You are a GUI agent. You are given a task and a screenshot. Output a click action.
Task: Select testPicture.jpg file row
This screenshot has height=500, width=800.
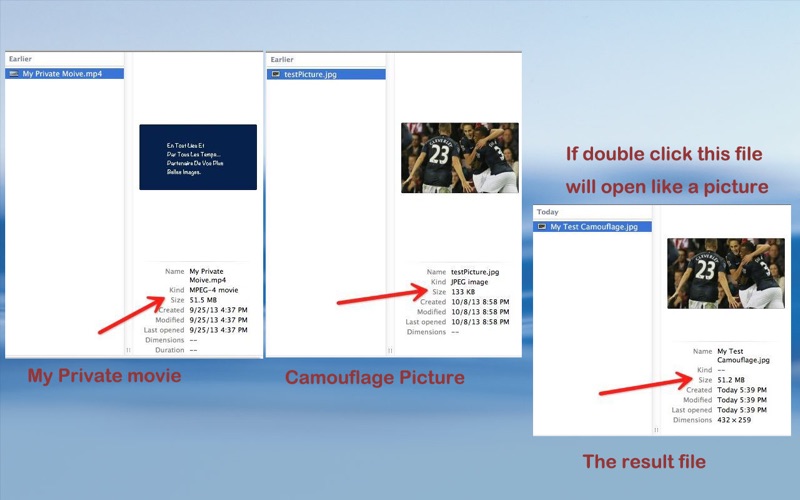[x=326, y=74]
